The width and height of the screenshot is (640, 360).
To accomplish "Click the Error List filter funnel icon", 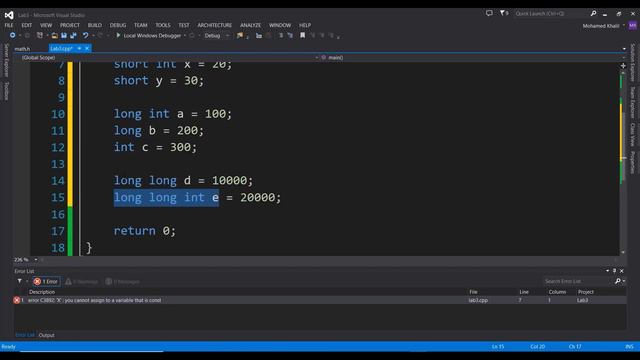I will coord(20,281).
